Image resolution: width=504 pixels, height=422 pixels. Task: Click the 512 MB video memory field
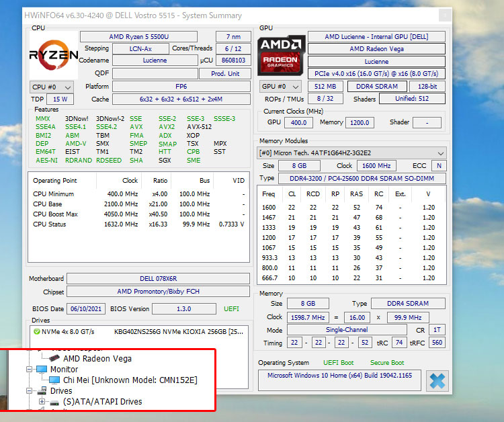point(325,87)
